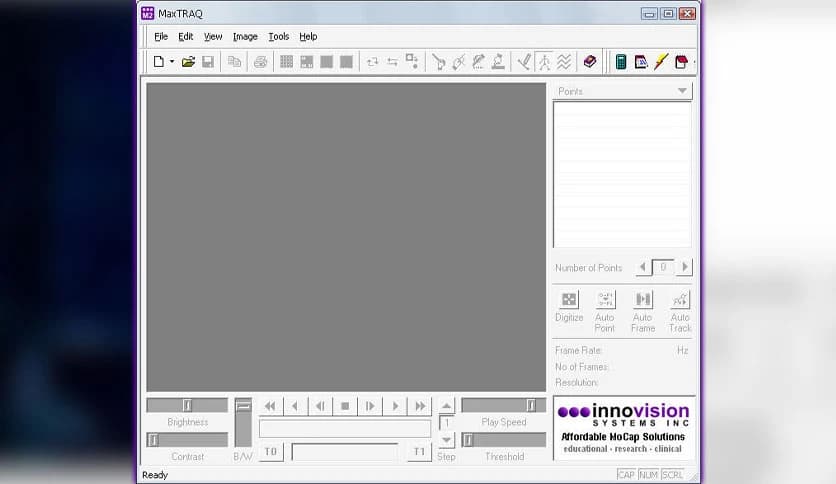836x484 pixels.
Task: Step one frame forward
Action: click(x=370, y=406)
